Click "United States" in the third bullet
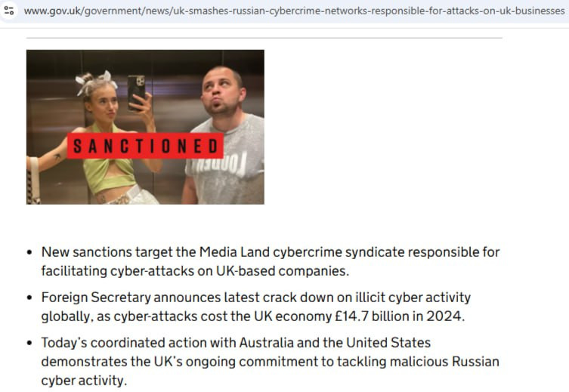 point(388,343)
